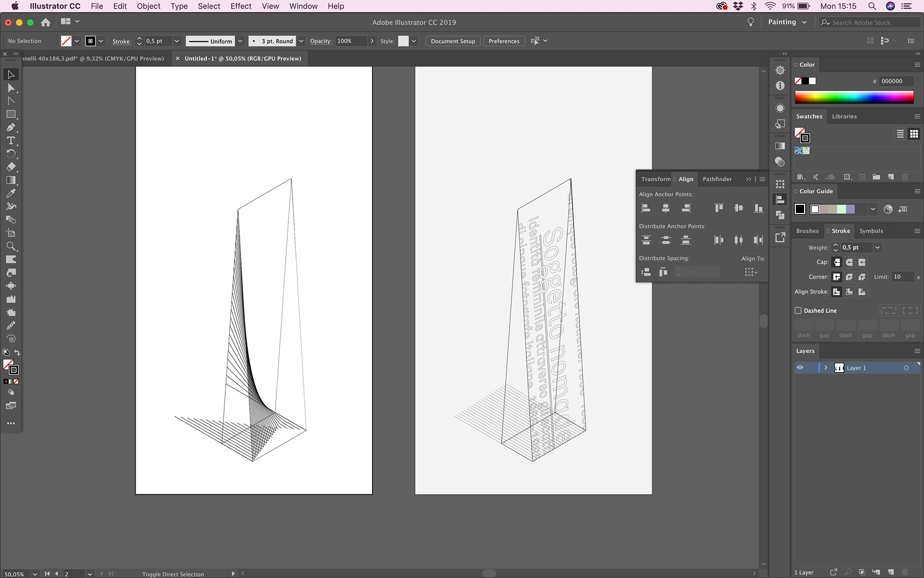This screenshot has width=924, height=578.
Task: Click Vertical Align Top icon in Align panel
Action: (719, 208)
